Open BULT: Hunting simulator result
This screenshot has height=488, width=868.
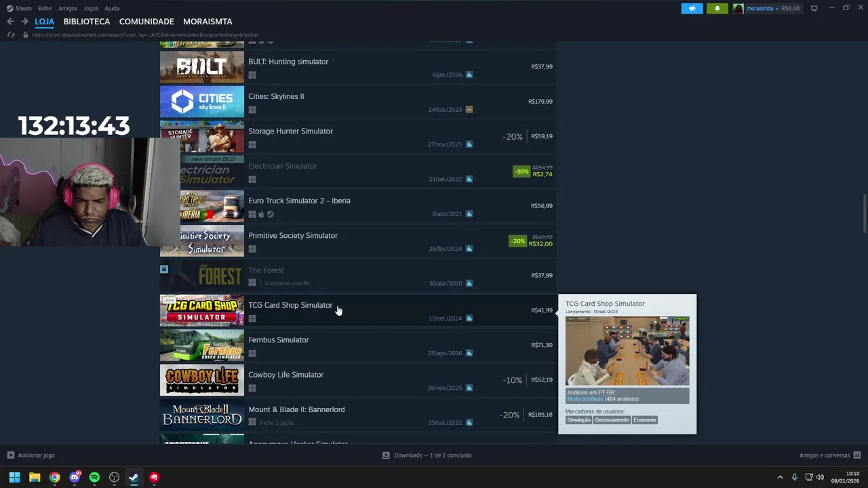click(358, 66)
